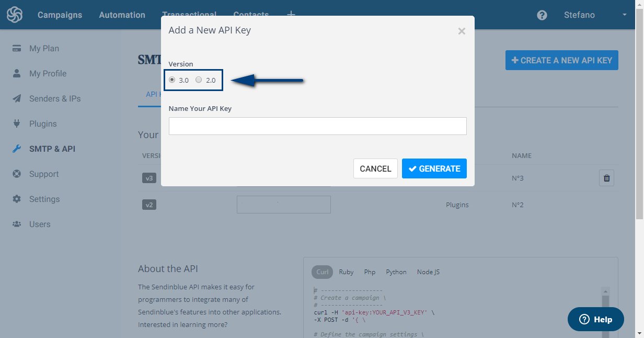Open the Settings sidebar section

click(x=44, y=199)
